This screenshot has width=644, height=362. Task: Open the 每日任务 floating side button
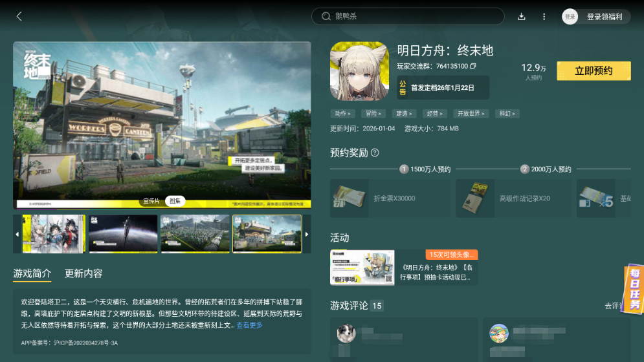[x=634, y=290]
